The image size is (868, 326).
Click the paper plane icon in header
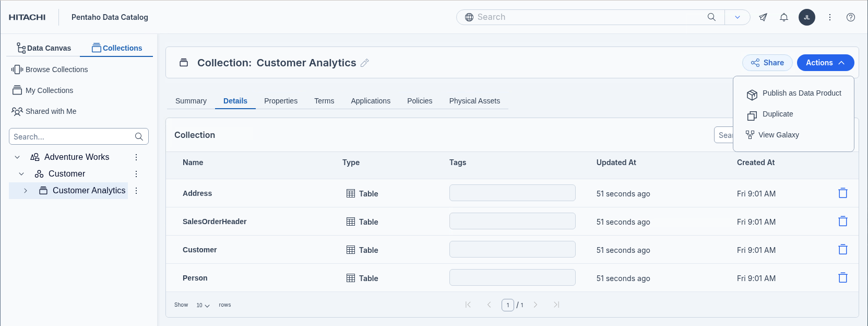click(763, 17)
